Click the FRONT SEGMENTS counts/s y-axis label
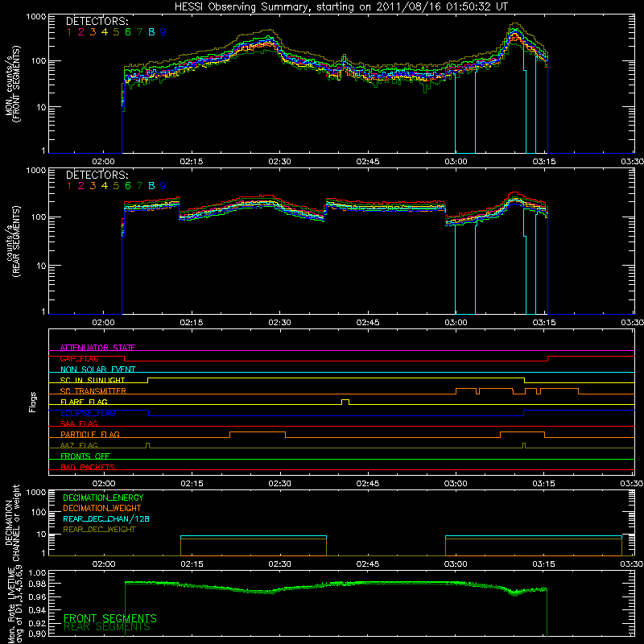This screenshot has width=644, height=644. click(x=12, y=84)
